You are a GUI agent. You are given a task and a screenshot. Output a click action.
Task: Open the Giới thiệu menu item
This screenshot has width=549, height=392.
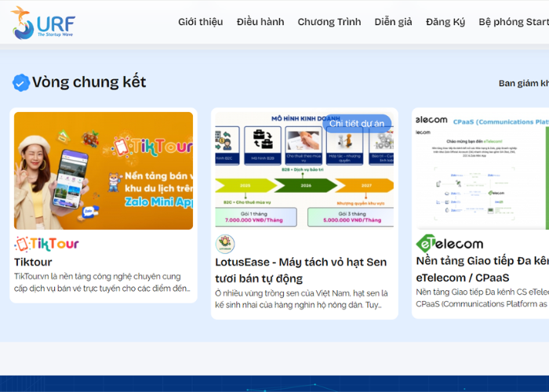point(200,22)
